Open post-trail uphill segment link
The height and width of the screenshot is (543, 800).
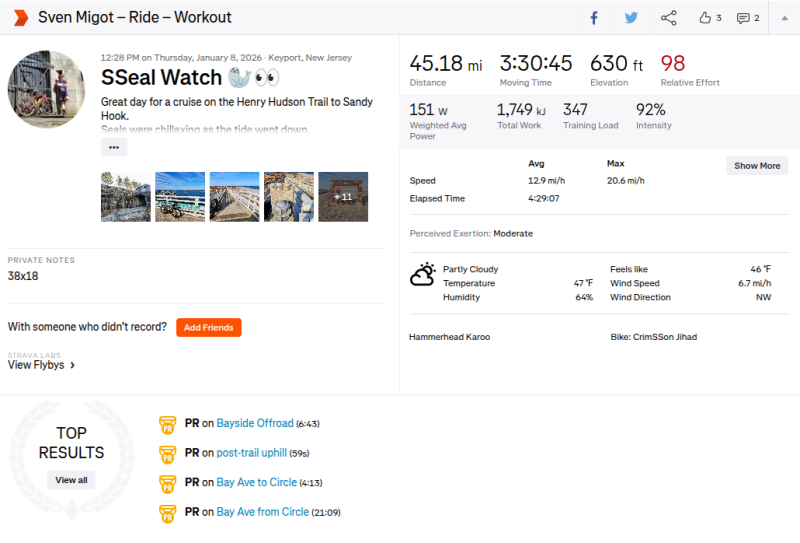click(x=257, y=453)
